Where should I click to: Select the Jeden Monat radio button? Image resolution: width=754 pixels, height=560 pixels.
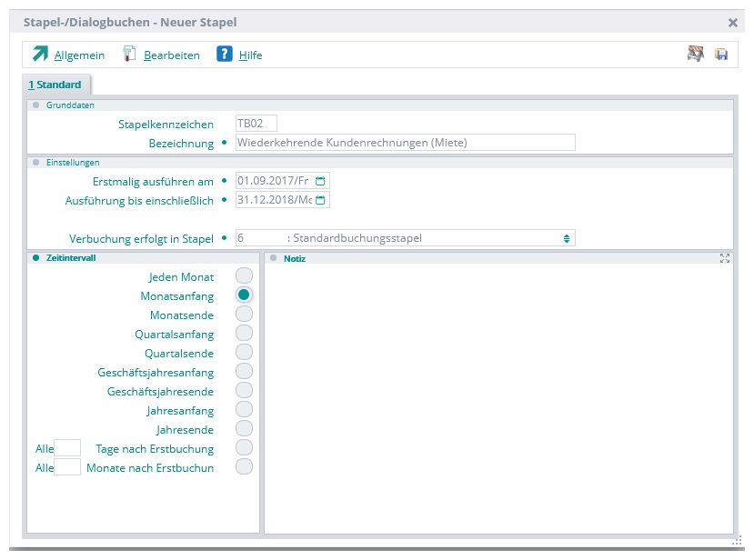[x=244, y=275]
